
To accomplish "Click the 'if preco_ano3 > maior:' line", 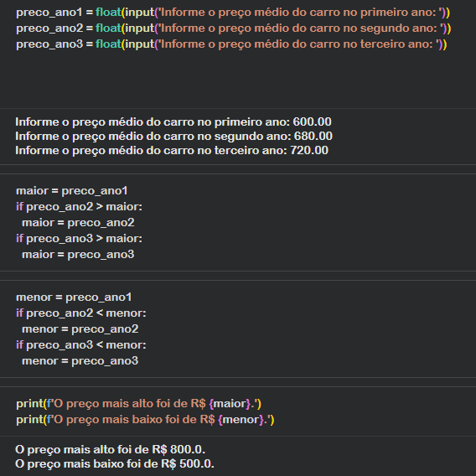I will pos(79,239).
